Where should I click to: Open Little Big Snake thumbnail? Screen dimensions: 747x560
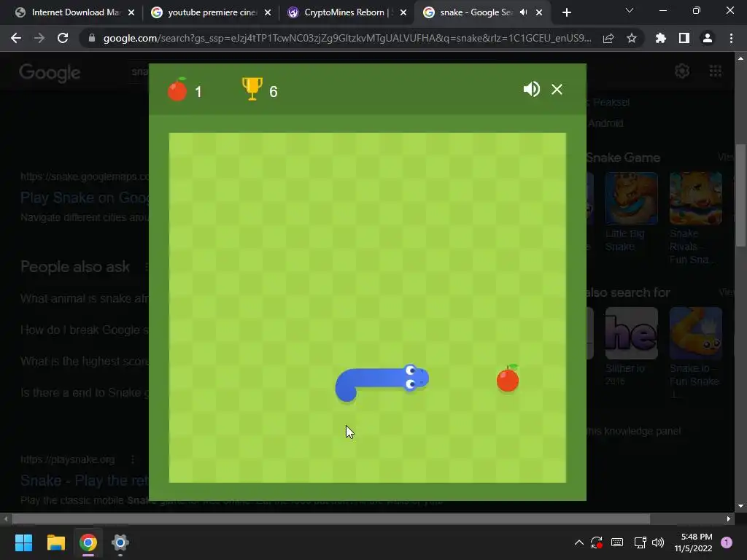point(631,198)
